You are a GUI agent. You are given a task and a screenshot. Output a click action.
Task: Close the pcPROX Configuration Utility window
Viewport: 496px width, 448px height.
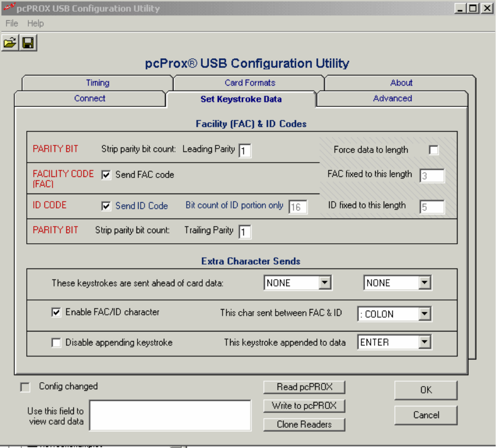coord(487,8)
